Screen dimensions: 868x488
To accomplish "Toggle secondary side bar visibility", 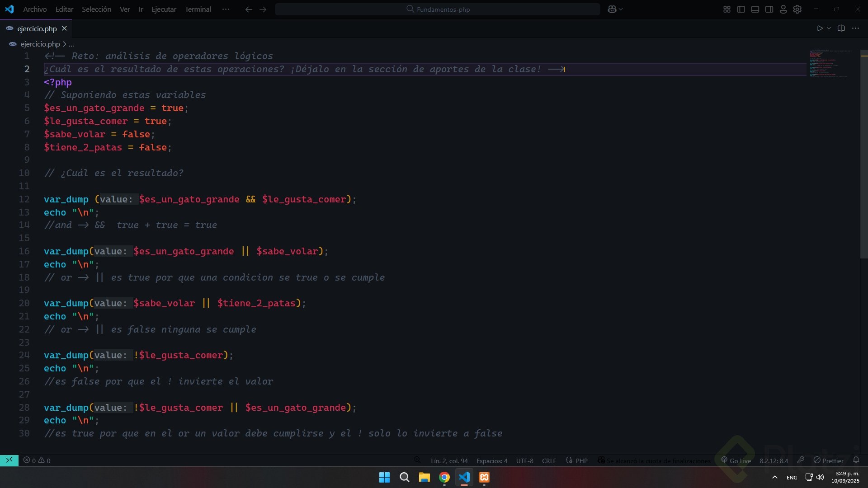I will [769, 9].
